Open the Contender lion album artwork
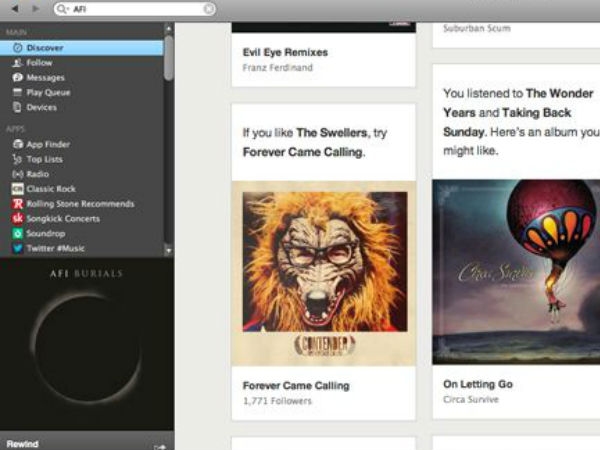600x450 pixels. point(324,273)
